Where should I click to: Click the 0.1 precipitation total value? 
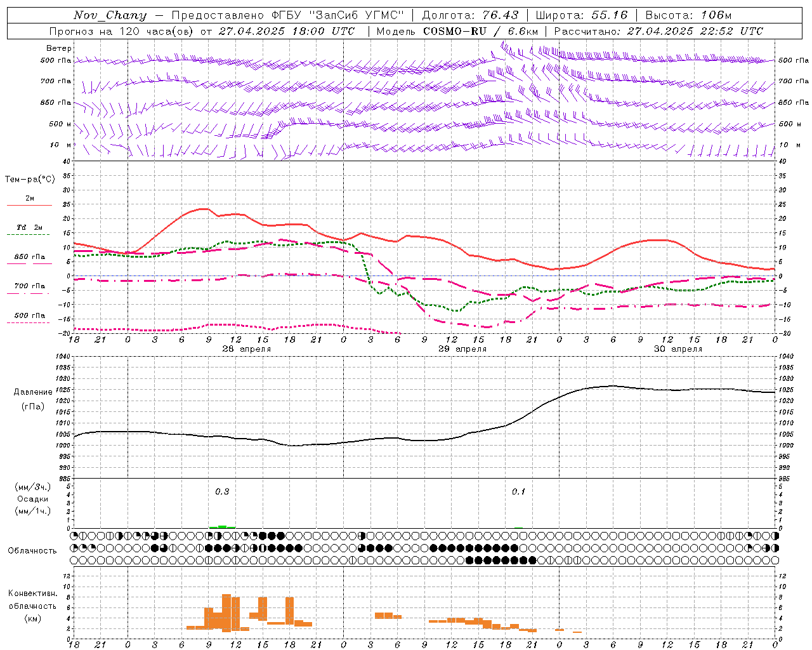[x=519, y=492]
